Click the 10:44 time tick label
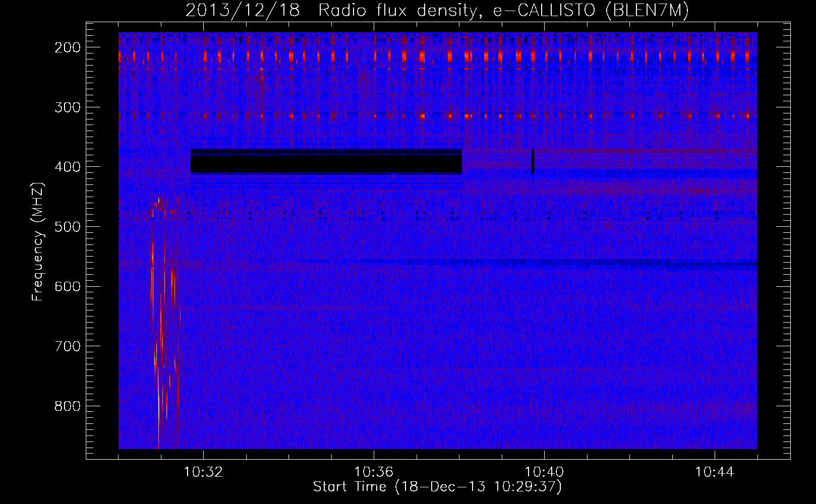Image resolution: width=816 pixels, height=504 pixels. (715, 472)
